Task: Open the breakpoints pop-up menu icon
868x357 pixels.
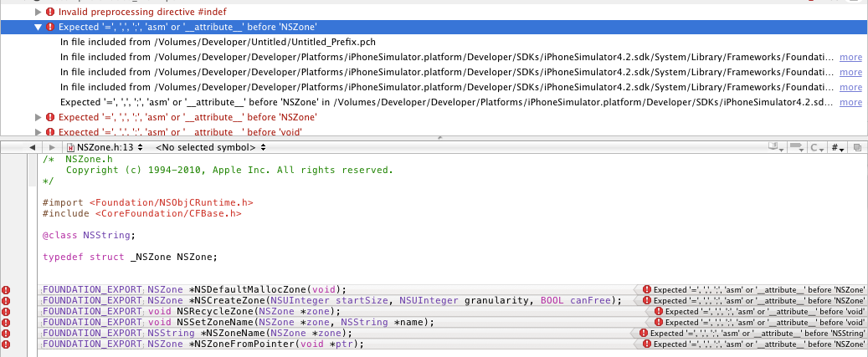Action: [797, 147]
